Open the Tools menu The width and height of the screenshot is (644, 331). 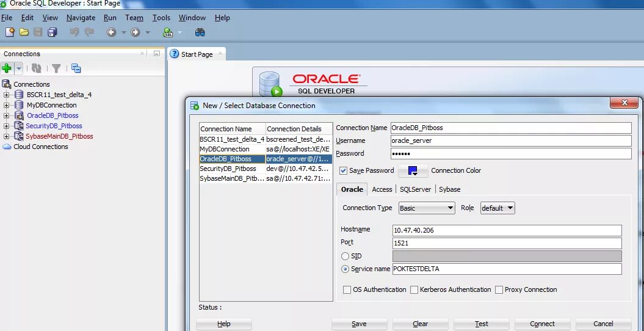click(x=161, y=18)
